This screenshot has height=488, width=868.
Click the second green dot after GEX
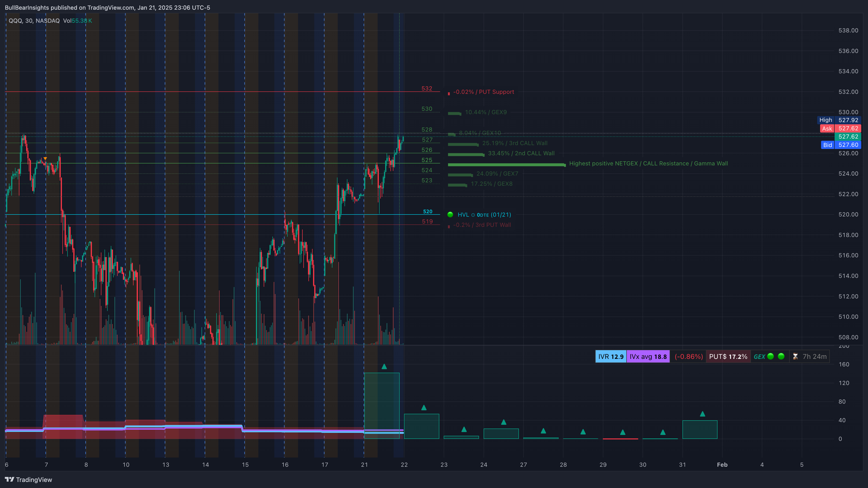click(781, 356)
